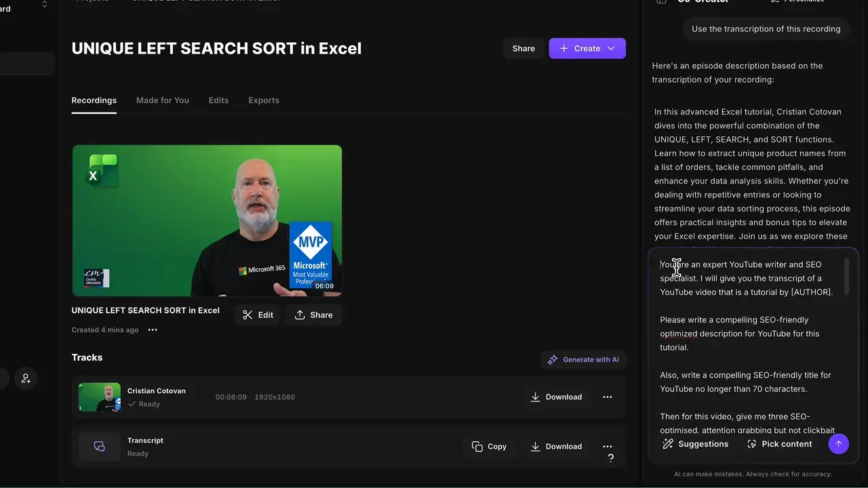Click Use the transcription of this recording
The height and width of the screenshot is (488, 868).
(x=766, y=28)
